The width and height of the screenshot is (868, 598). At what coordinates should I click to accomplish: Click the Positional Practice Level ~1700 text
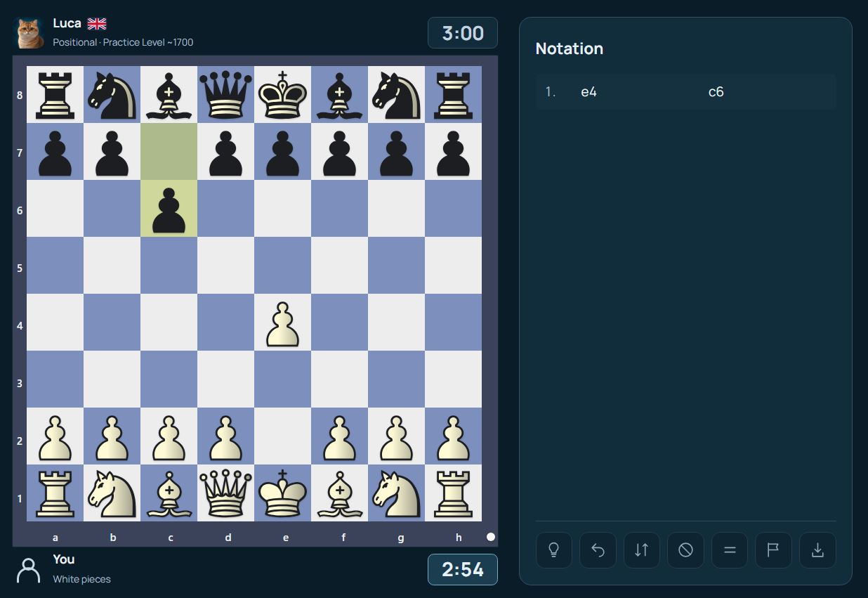click(x=123, y=42)
